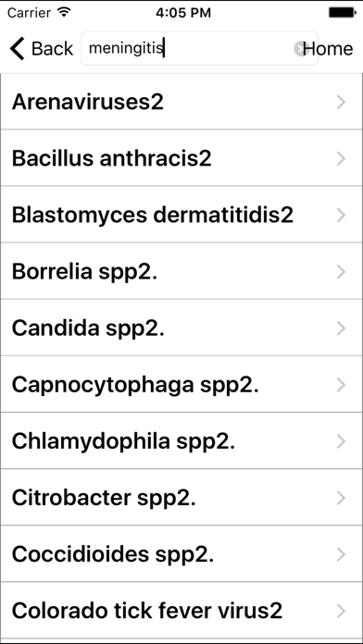
Task: Open the Blastomyces dermatitidis2 row
Action: tap(181, 215)
